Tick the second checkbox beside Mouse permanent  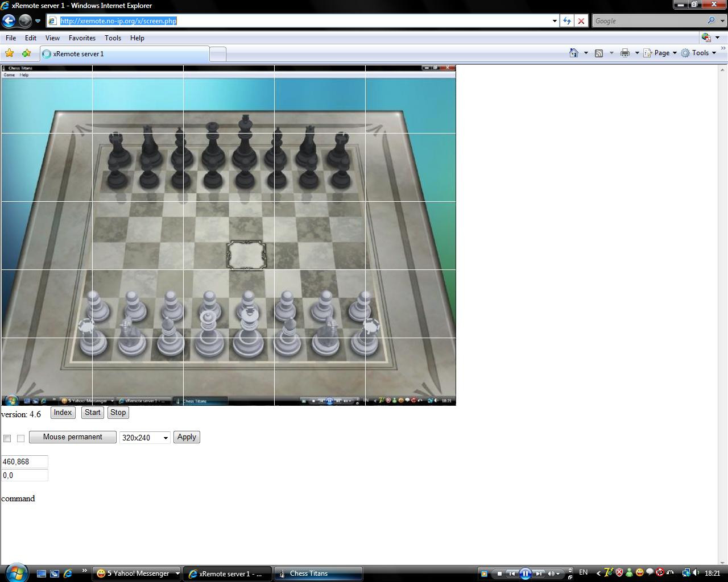point(21,438)
